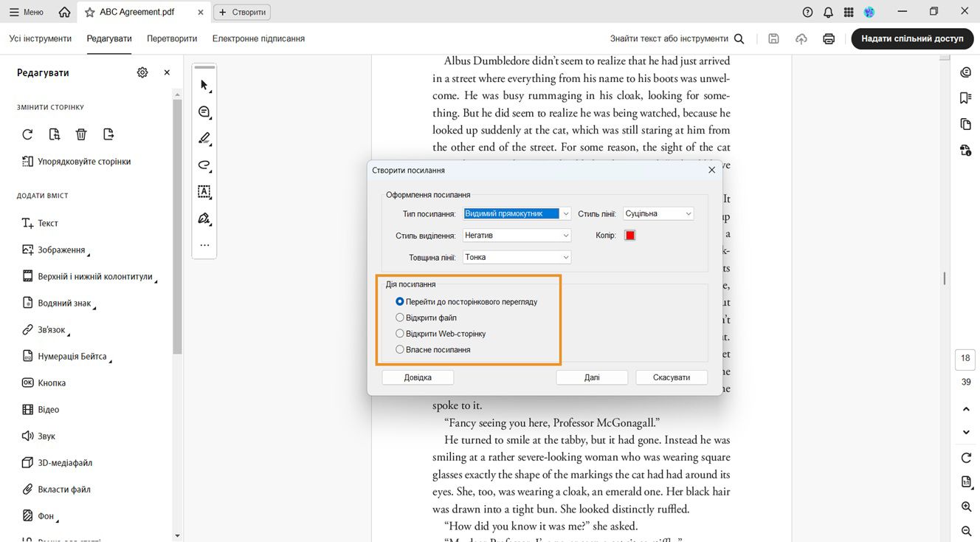980x542 pixels.
Task: Add Відео content
Action: pyautogui.click(x=41, y=409)
